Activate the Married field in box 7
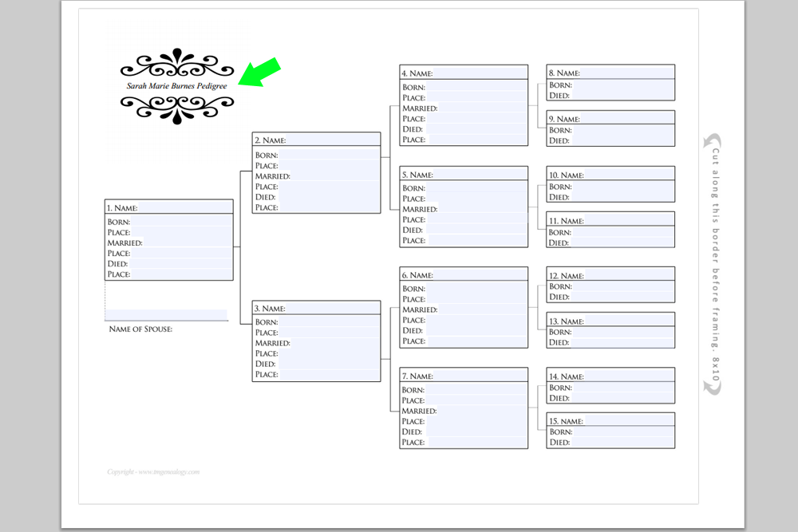Screen dimensions: 798x532 (x=482, y=411)
